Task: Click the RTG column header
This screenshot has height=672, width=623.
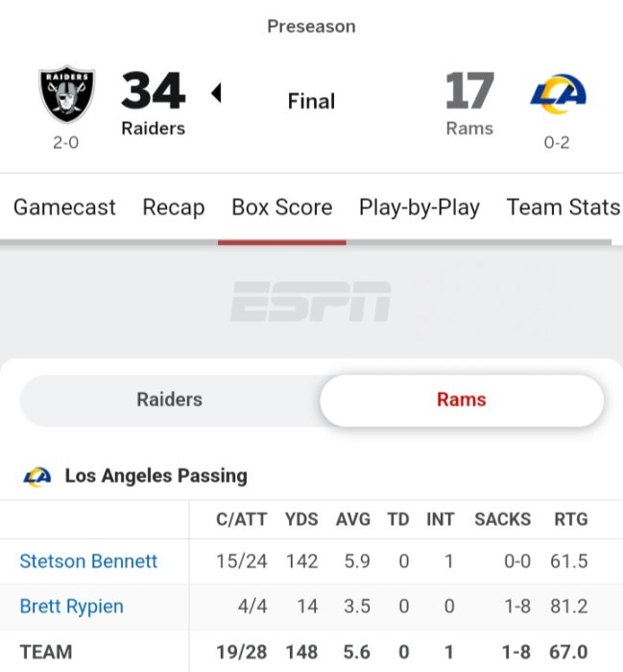Action: point(570,519)
